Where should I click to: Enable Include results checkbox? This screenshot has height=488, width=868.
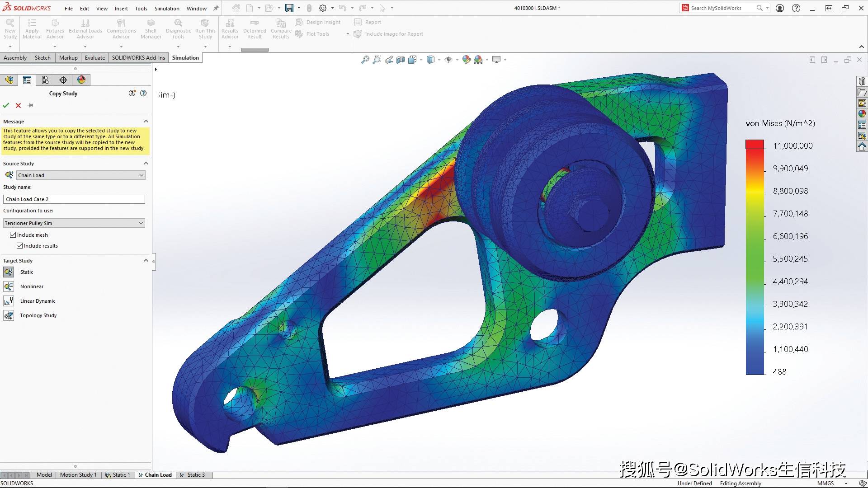coord(19,245)
